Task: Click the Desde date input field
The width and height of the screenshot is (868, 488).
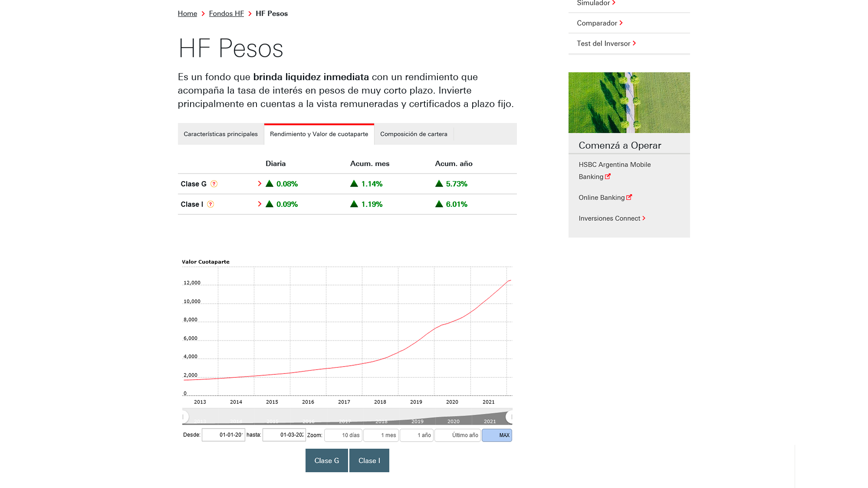Action: 223,435
